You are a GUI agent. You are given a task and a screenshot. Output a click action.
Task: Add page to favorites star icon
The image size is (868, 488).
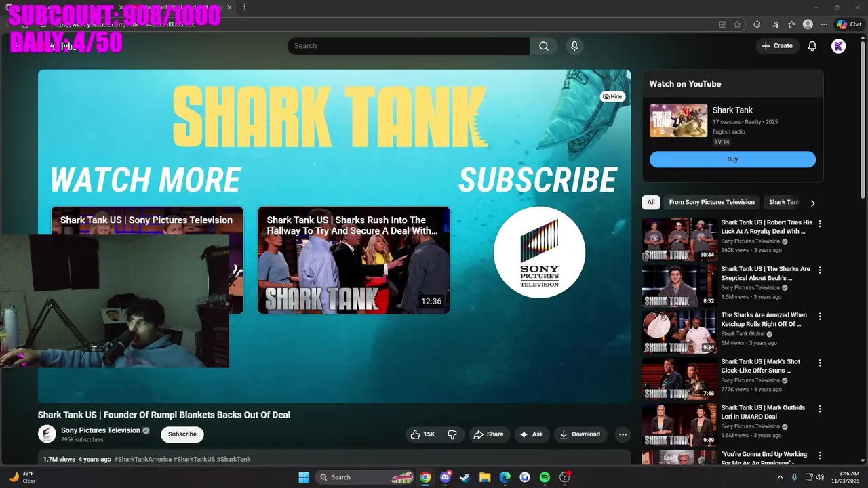(x=737, y=24)
